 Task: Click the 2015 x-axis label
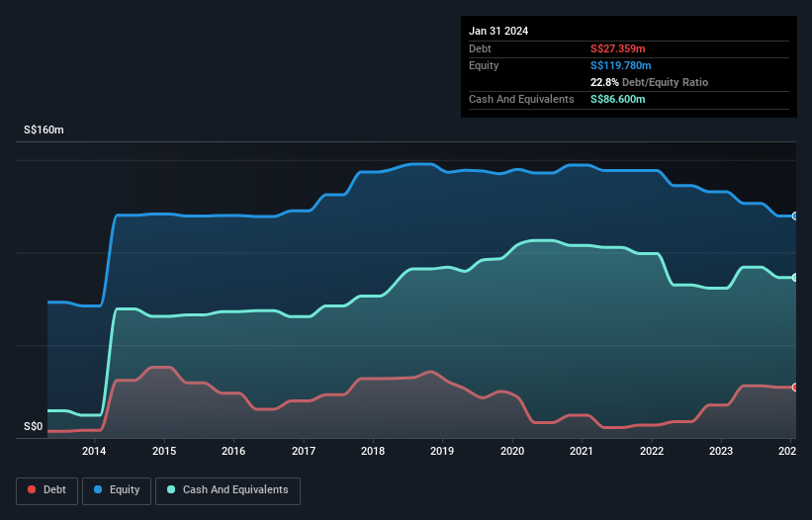164,451
